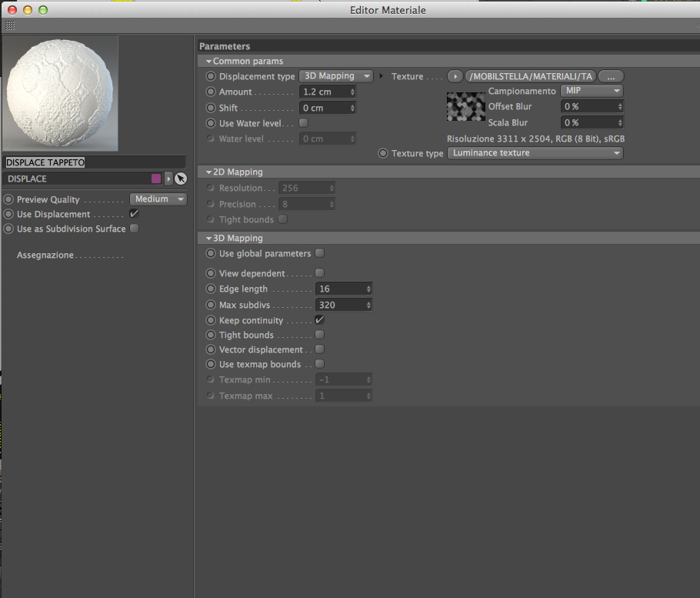Open the Displacement type 3D Mapping dropdown
Image resolution: width=700 pixels, height=598 pixels.
point(336,76)
